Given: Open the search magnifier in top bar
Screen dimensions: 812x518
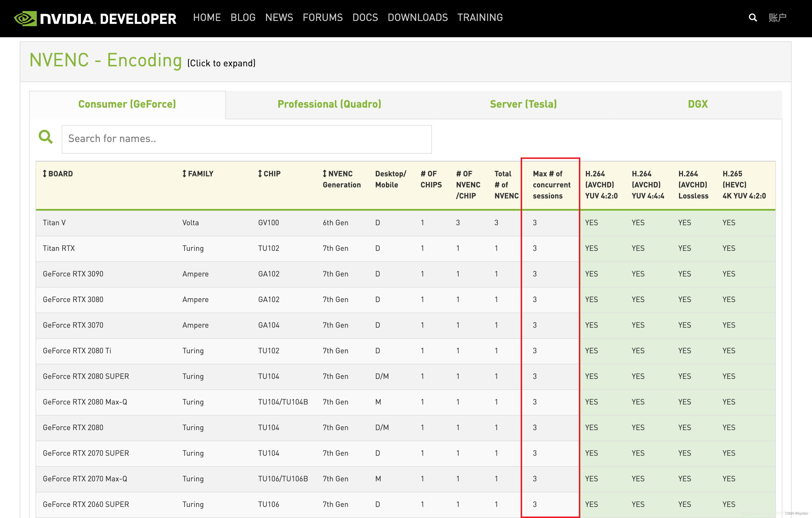Looking at the screenshot, I should tap(752, 17).
